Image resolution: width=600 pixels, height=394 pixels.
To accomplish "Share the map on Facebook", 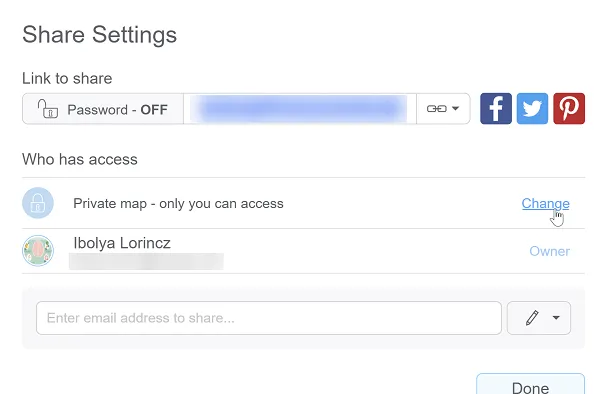I will pos(496,109).
